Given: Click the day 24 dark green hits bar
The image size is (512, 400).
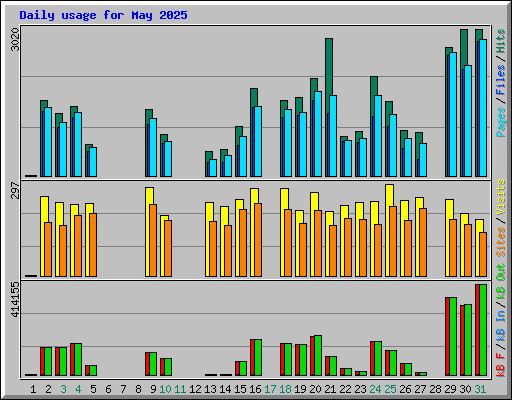Looking at the screenshot, I should (x=374, y=86).
